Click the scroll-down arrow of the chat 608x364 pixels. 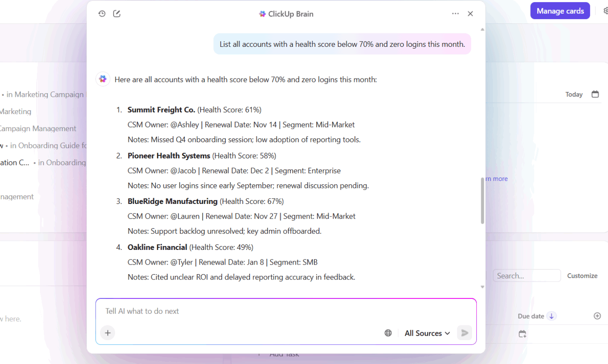(x=482, y=287)
